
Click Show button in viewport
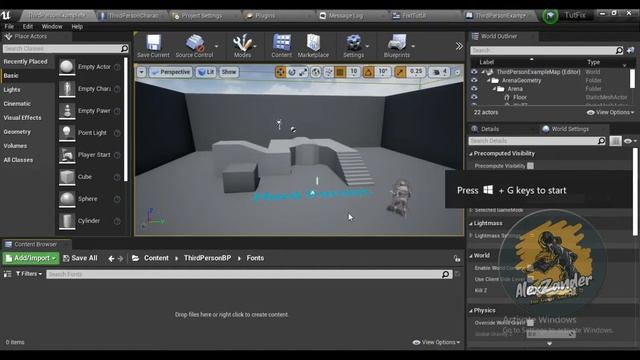(229, 72)
